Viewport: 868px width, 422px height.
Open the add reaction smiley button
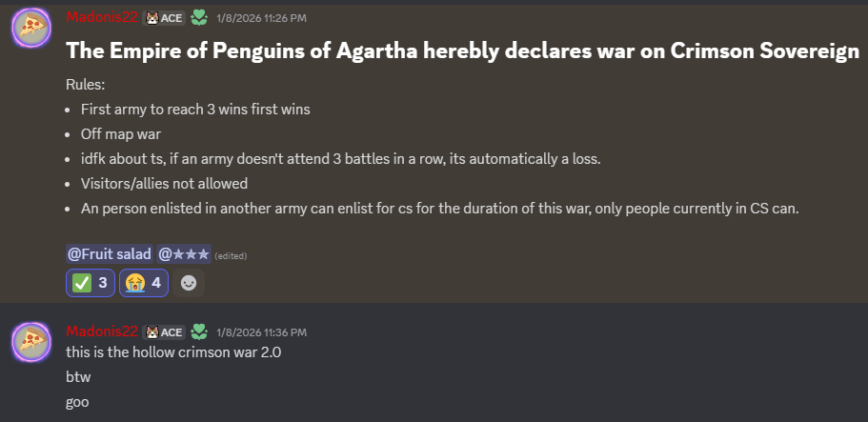(x=190, y=283)
